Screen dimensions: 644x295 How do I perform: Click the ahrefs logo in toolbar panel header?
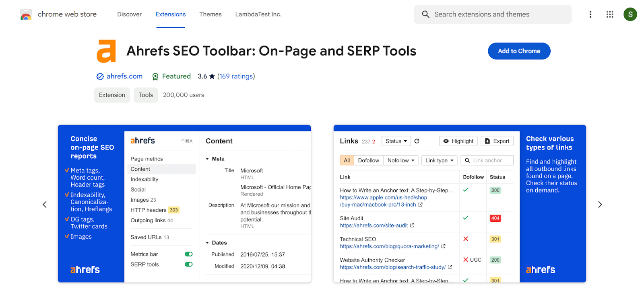point(142,141)
